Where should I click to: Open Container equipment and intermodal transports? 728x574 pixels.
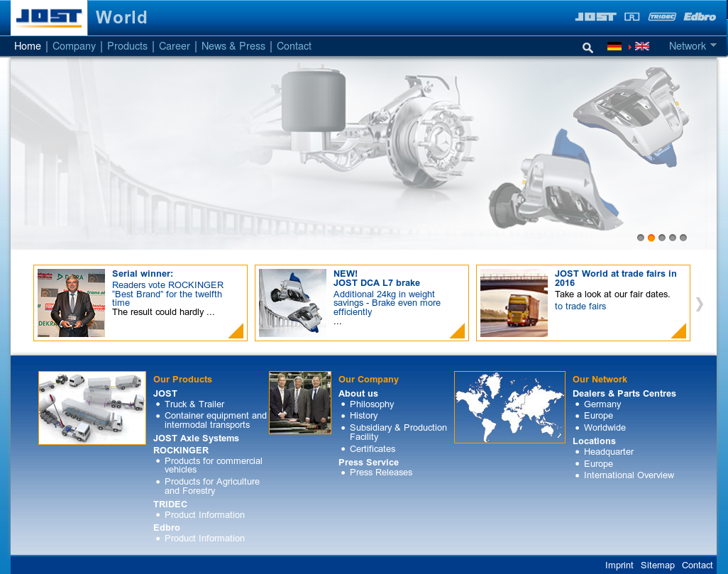click(216, 420)
